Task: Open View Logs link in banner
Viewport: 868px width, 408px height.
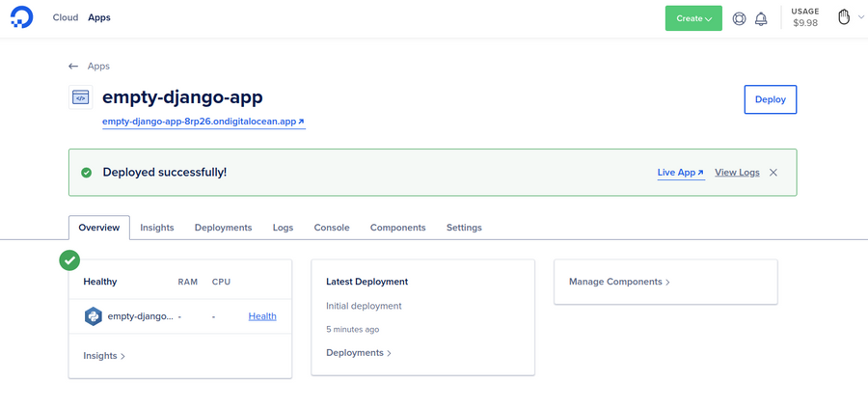Action: (737, 172)
